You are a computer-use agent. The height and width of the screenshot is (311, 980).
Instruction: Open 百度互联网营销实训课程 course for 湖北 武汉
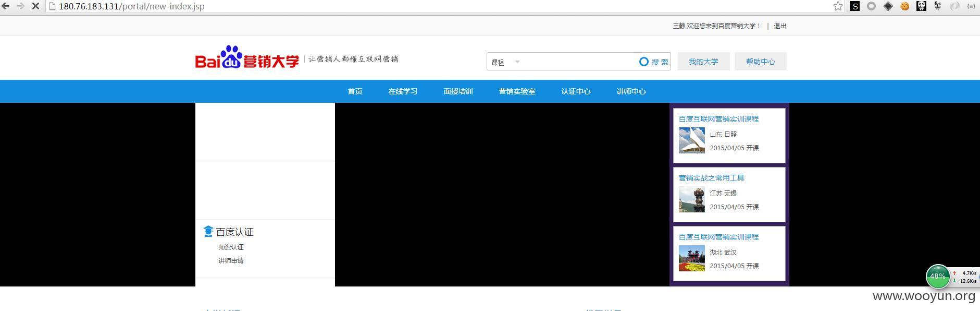tap(718, 237)
